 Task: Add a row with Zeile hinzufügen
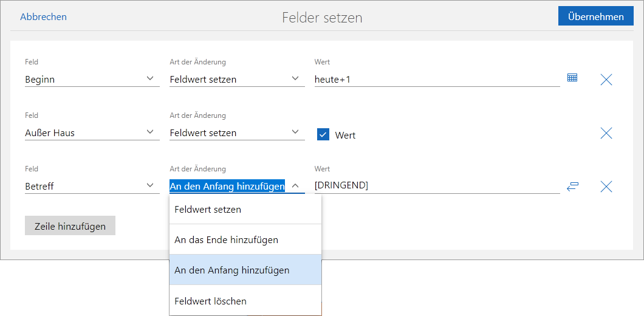[70, 226]
